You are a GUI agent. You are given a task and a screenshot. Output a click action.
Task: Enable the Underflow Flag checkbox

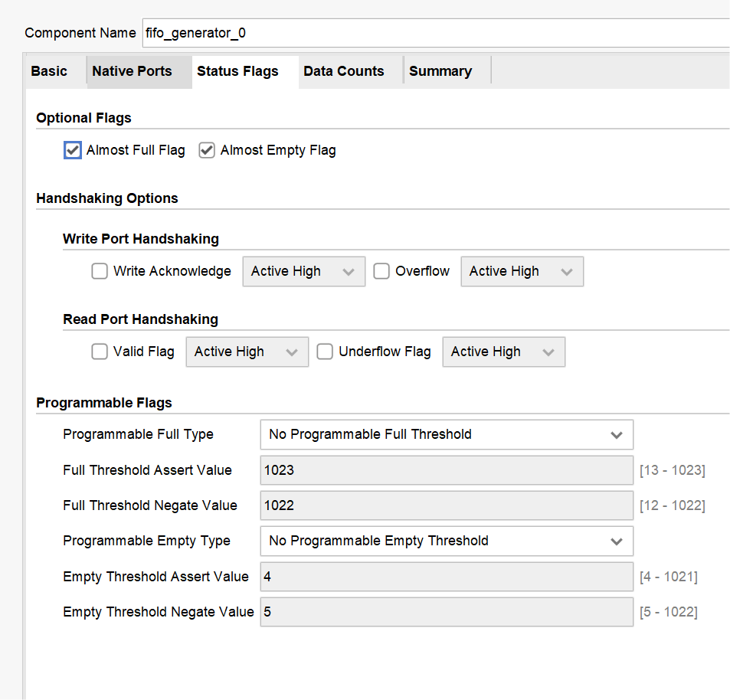(325, 352)
